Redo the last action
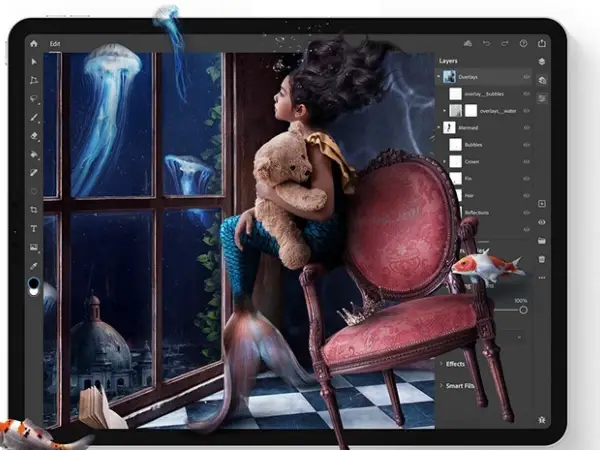 pos(505,43)
